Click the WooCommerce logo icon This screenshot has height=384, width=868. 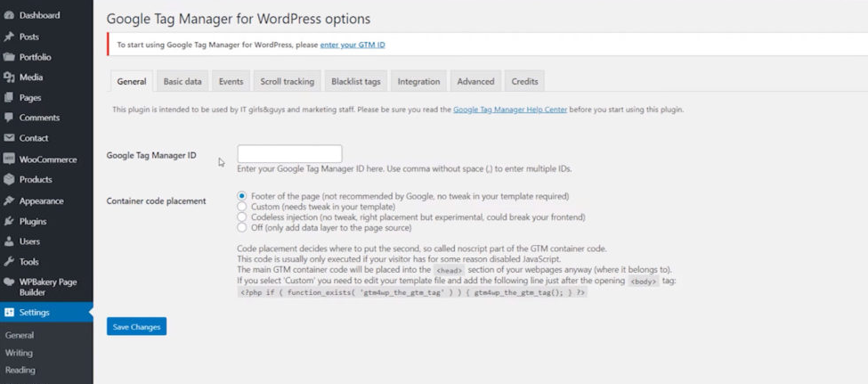click(x=9, y=159)
